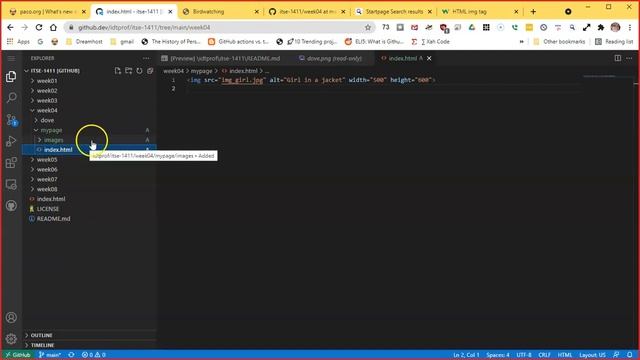Expand the dove folder

pos(90,120)
